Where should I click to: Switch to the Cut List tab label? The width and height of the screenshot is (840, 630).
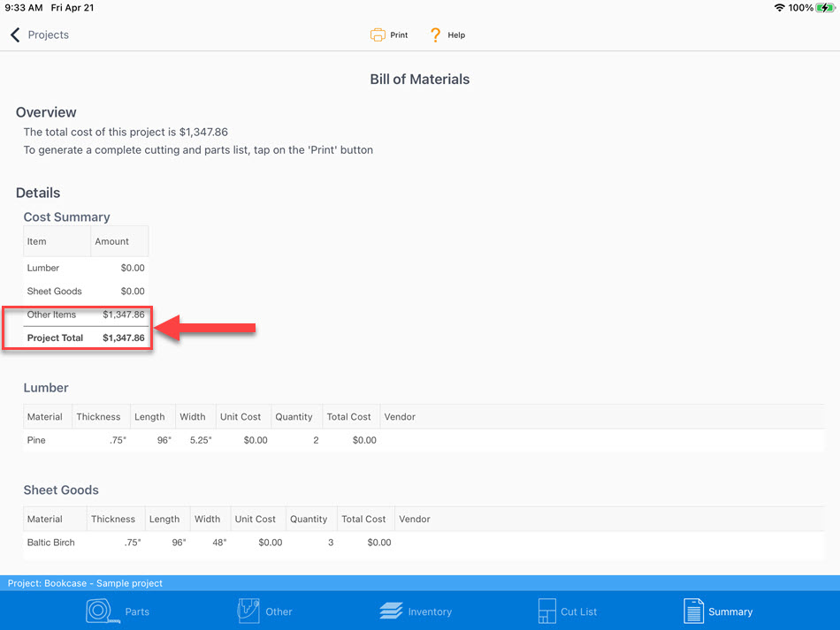(579, 611)
